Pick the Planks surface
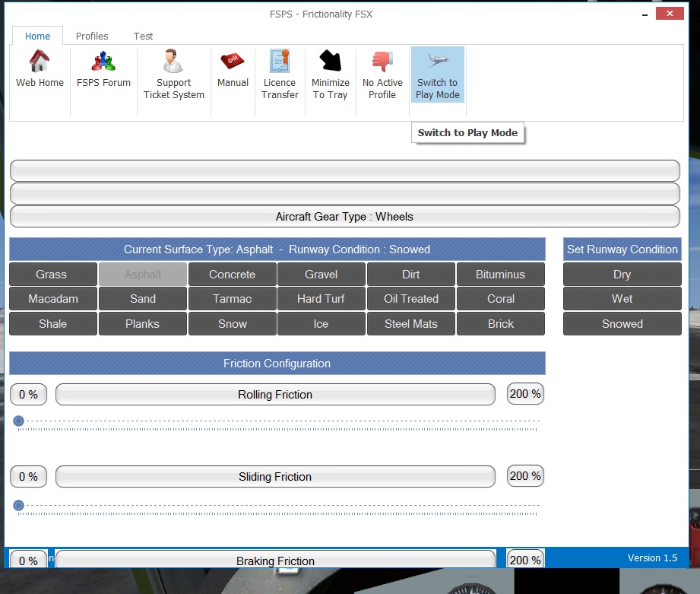700x594 pixels. tap(143, 324)
